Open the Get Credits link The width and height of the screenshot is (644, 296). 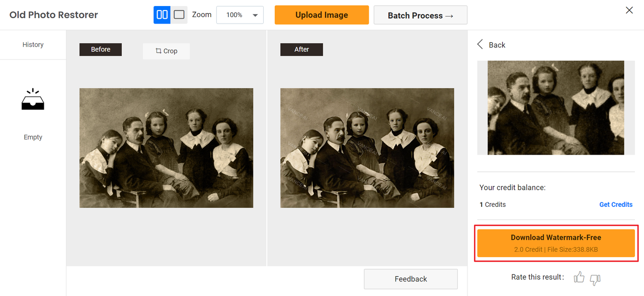click(x=616, y=204)
